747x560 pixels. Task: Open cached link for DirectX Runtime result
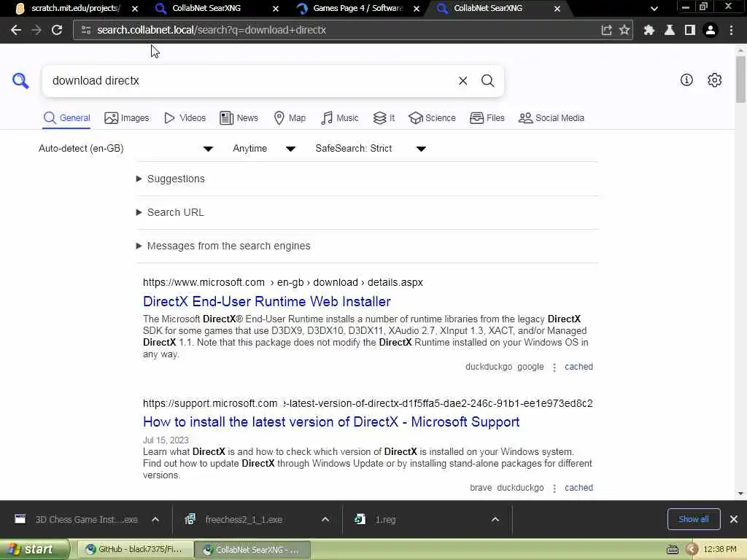click(x=578, y=367)
